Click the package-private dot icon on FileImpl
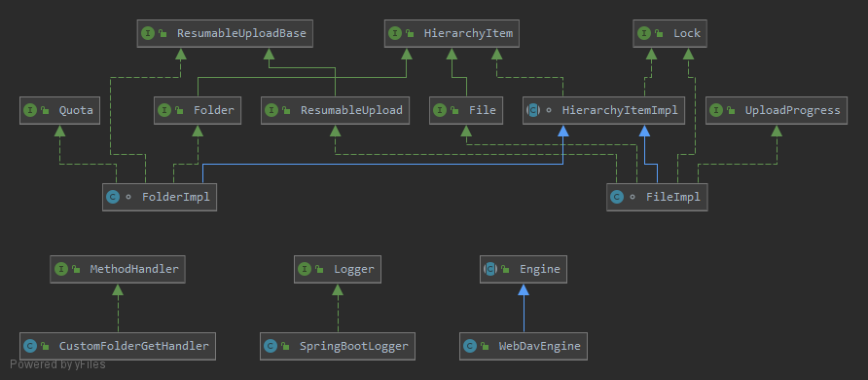The width and height of the screenshot is (868, 380). click(633, 197)
